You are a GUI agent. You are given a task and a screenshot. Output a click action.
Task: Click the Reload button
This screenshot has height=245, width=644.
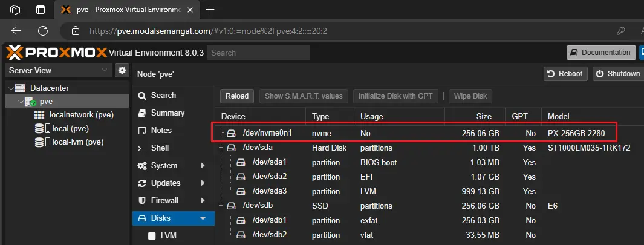(x=237, y=96)
